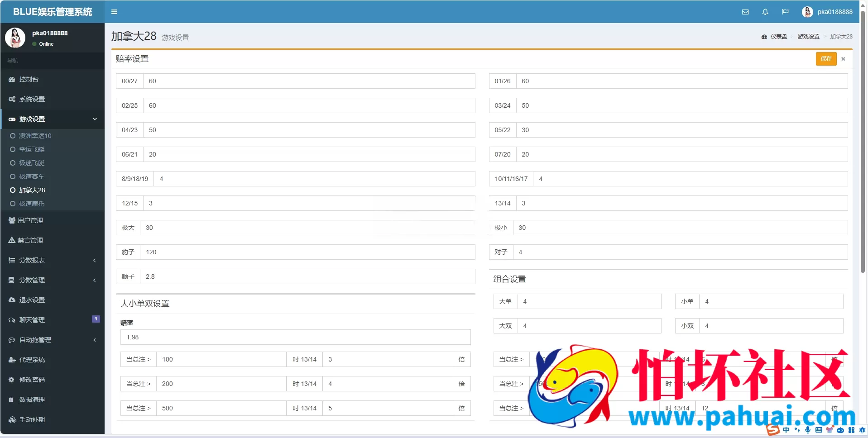The image size is (868, 438).
Task: Open 修改密码 gear item
Action: [53, 380]
